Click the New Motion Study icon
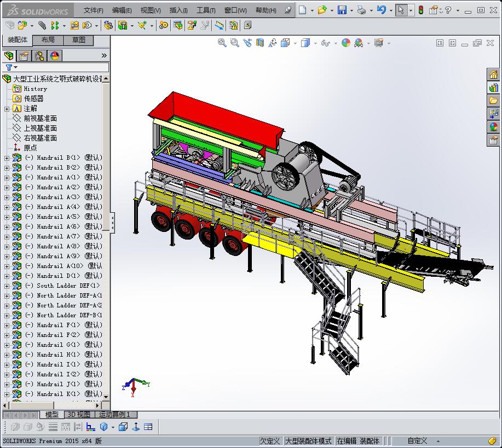502x448 pixels. (164, 25)
